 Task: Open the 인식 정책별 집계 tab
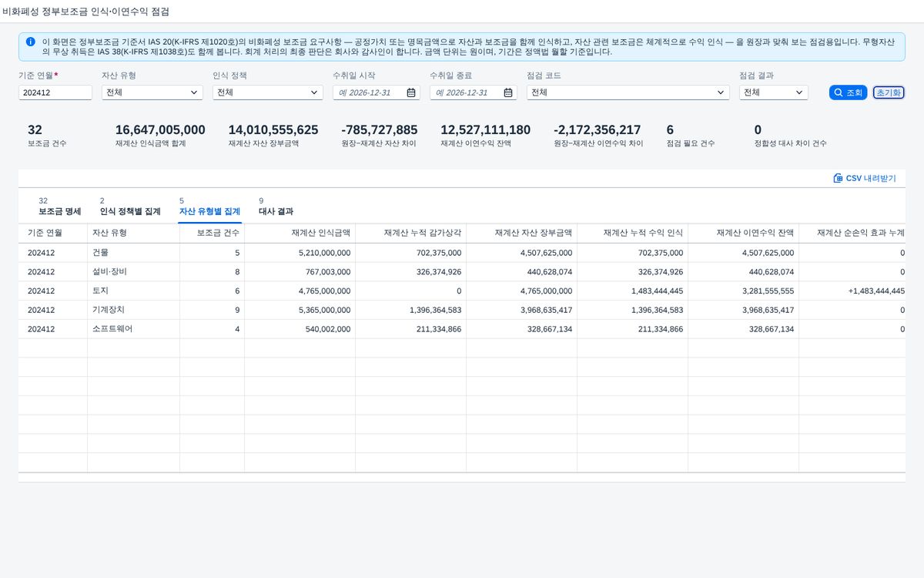pyautogui.click(x=130, y=207)
